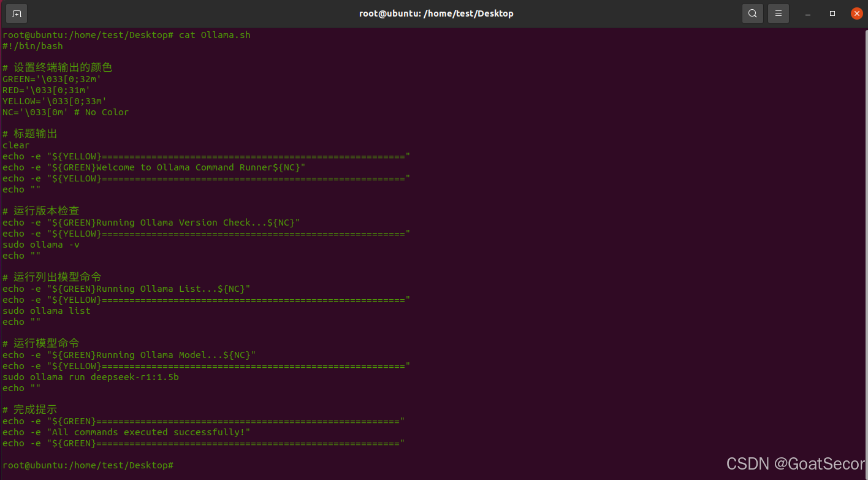
Task: Click the 'Welcome to Ollama Command Runner' line
Action: pos(154,167)
